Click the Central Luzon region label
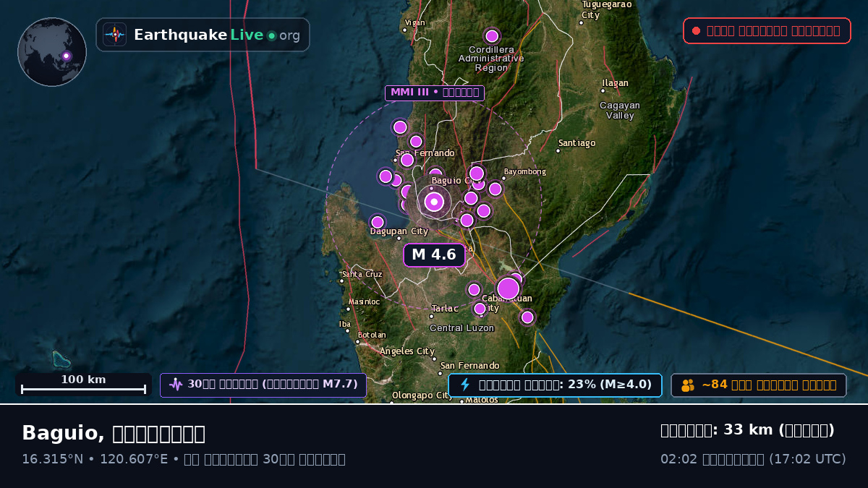Viewport: 868px width, 488px height. pos(461,328)
